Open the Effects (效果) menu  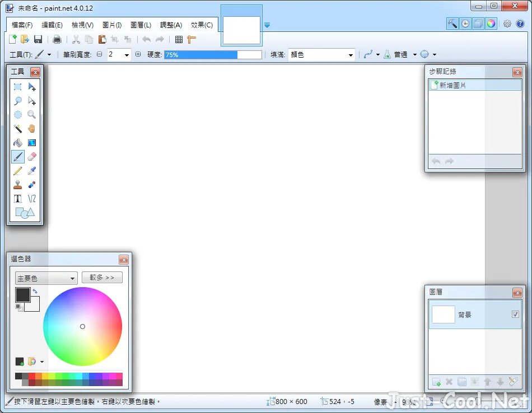point(202,25)
